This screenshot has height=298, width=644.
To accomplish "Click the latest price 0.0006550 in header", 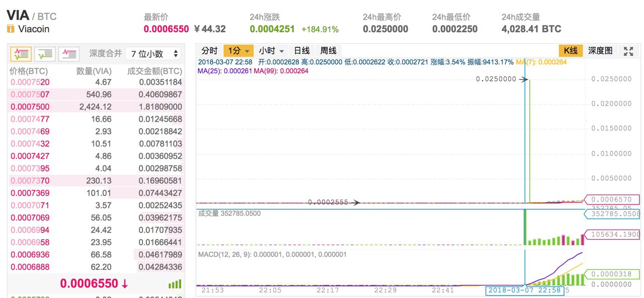I will point(167,29).
